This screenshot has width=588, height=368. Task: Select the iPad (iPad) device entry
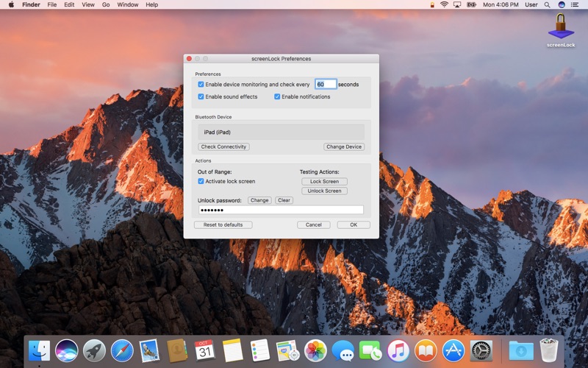click(x=281, y=132)
